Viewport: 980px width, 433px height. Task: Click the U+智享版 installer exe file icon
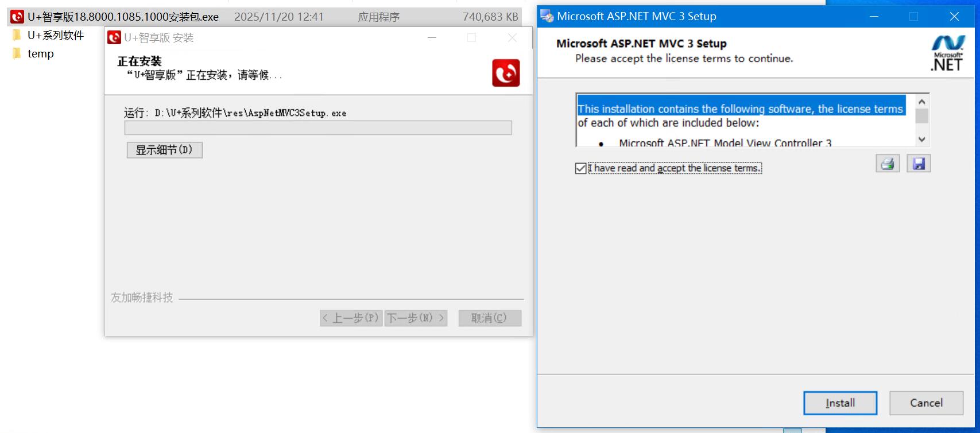17,17
